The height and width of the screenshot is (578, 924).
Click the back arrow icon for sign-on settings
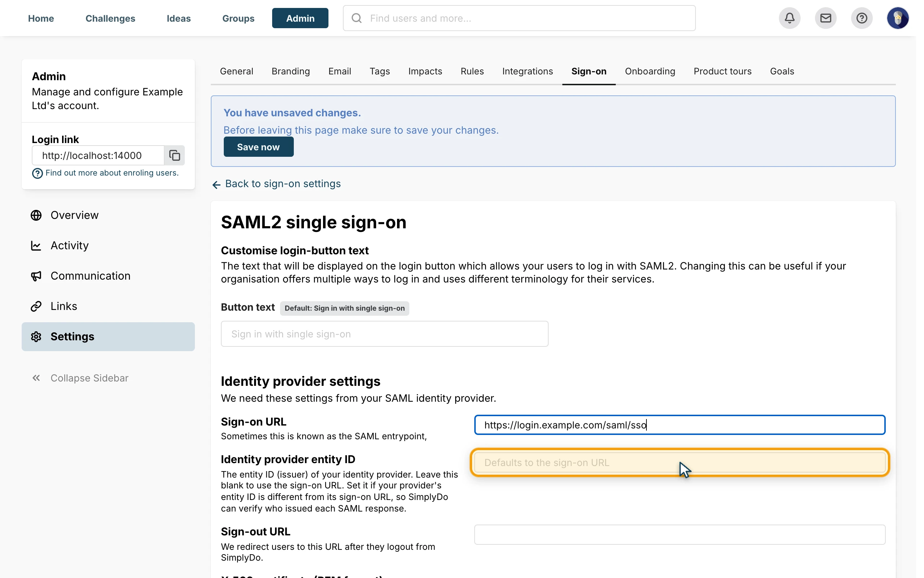(217, 185)
